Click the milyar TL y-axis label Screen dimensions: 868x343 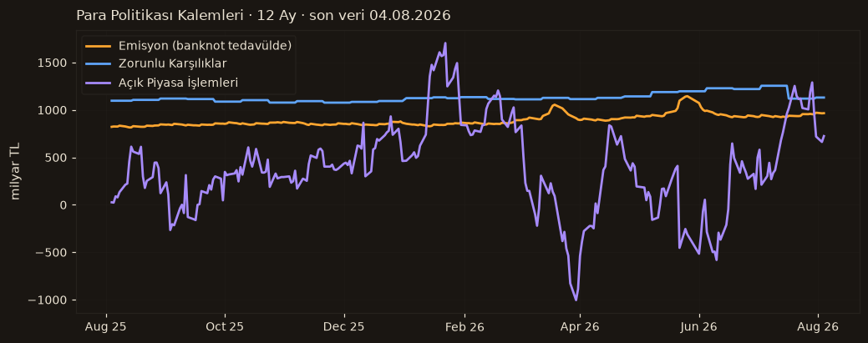16,172
